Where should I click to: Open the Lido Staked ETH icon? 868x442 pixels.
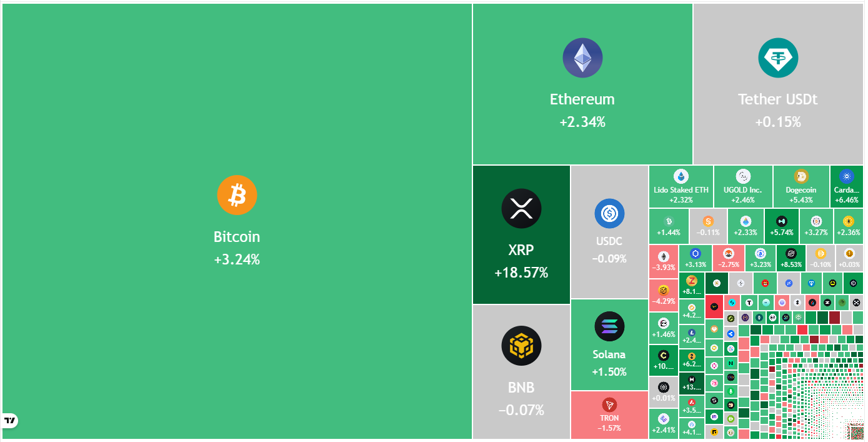pyautogui.click(x=681, y=177)
